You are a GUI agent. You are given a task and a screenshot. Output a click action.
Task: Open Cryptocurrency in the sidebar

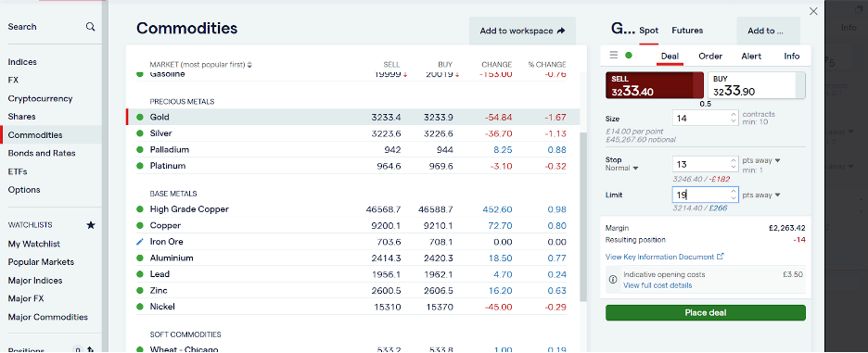click(40, 98)
